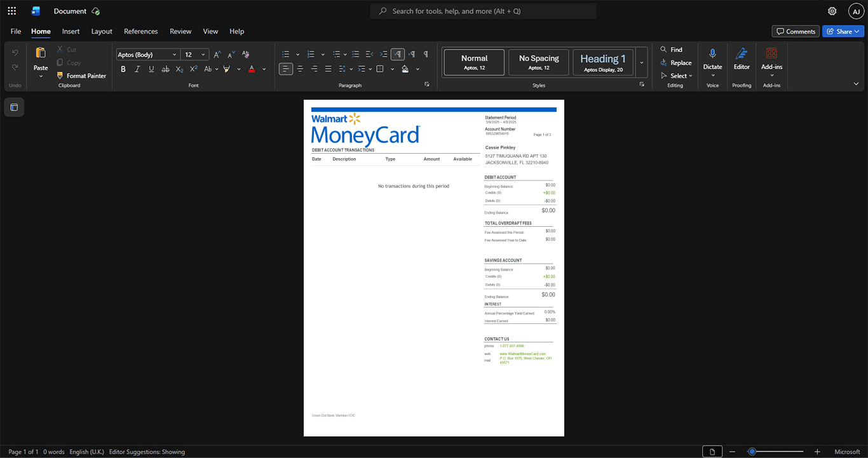Click the bullets list icon

pos(286,55)
